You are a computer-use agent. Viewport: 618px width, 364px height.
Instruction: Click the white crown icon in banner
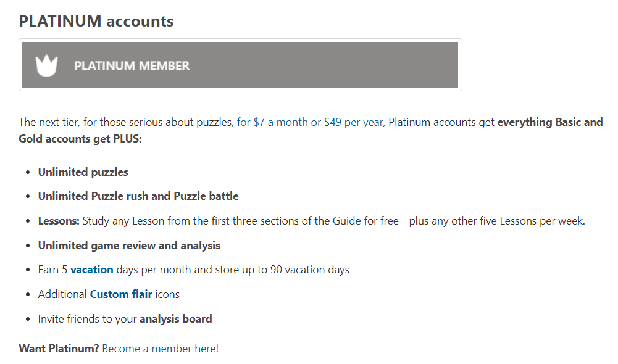tap(46, 65)
